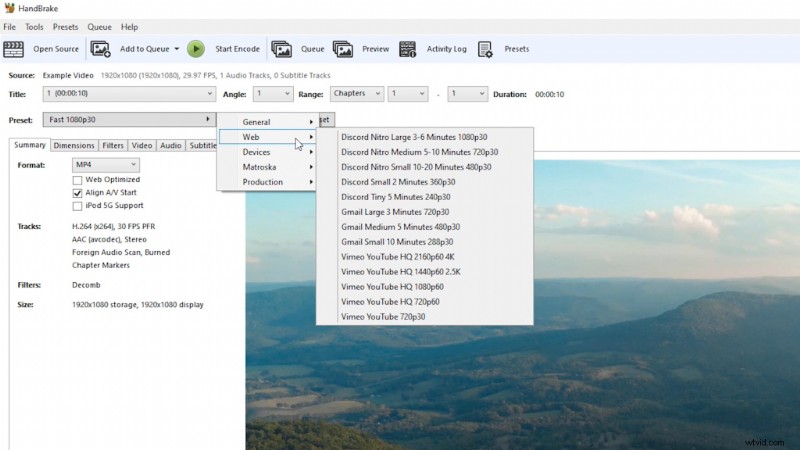Click the Decomb filter text
The image size is (800, 450).
coord(86,285)
